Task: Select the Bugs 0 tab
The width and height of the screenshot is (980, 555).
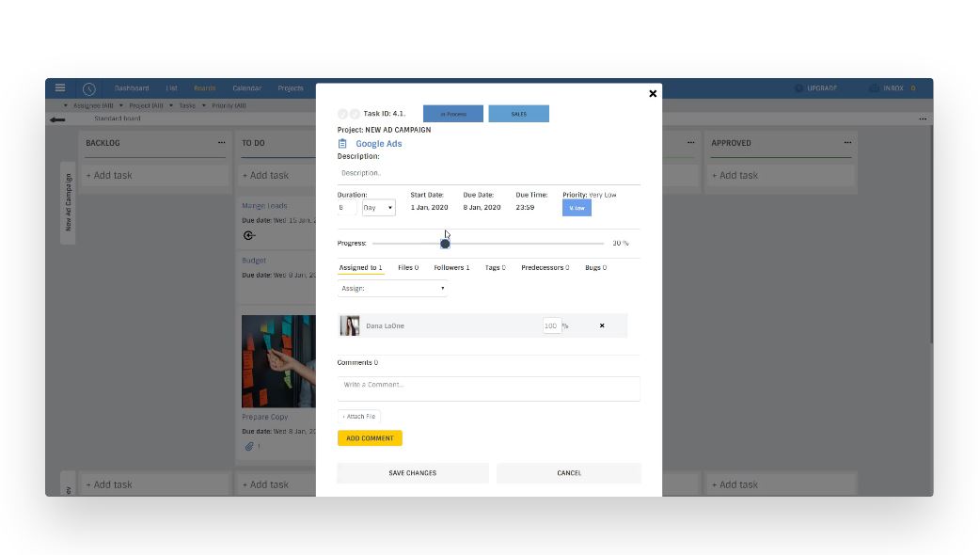Action: pyautogui.click(x=595, y=267)
